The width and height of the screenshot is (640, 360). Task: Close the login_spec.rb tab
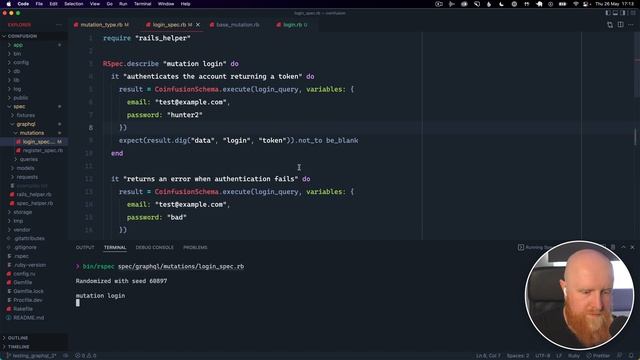tap(198, 25)
